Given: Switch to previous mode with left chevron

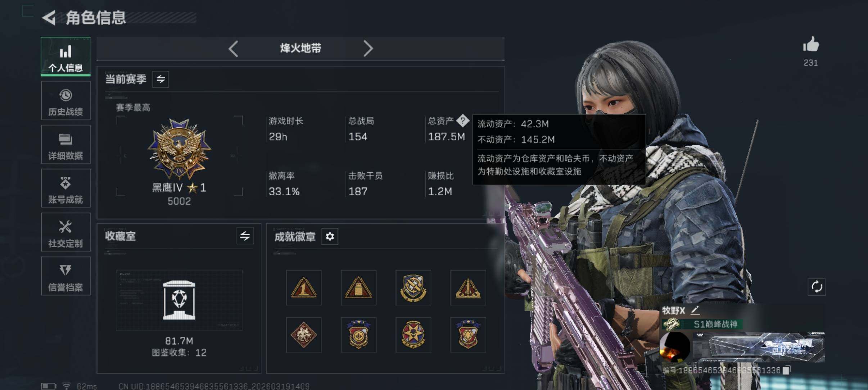Looking at the screenshot, I should coord(233,49).
